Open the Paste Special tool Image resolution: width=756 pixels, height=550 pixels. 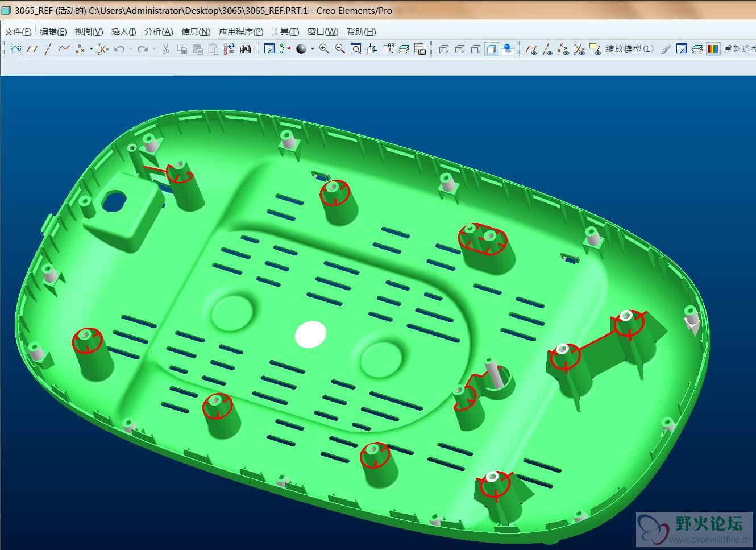(x=214, y=49)
